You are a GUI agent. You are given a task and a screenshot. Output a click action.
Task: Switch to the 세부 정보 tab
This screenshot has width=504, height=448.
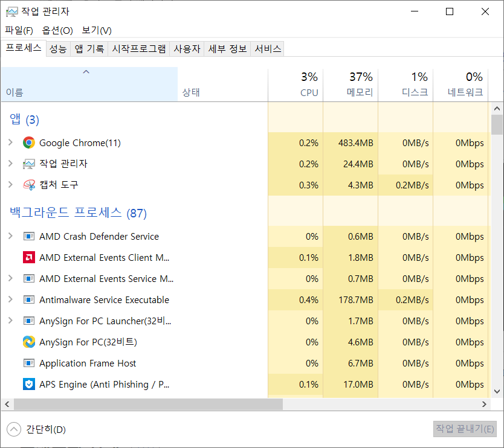pos(227,49)
